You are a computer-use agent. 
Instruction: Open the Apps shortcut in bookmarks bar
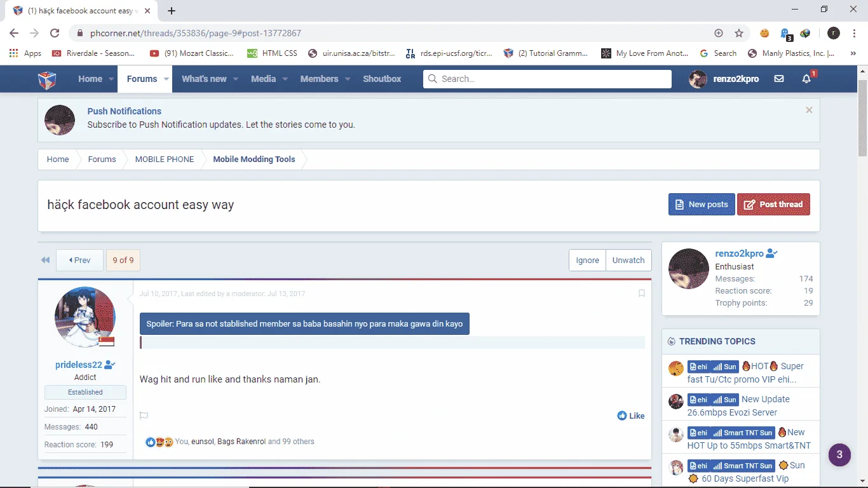tap(25, 53)
